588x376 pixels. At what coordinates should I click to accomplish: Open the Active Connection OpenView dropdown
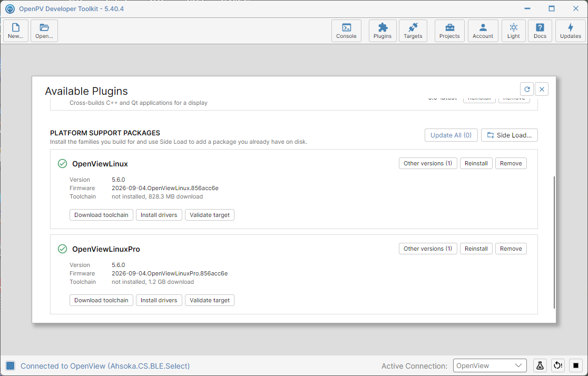tap(490, 365)
